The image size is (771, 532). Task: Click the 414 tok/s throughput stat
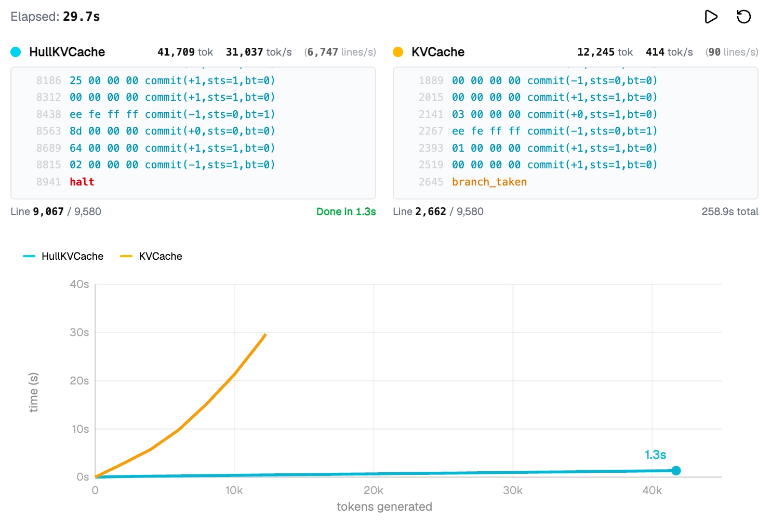669,52
